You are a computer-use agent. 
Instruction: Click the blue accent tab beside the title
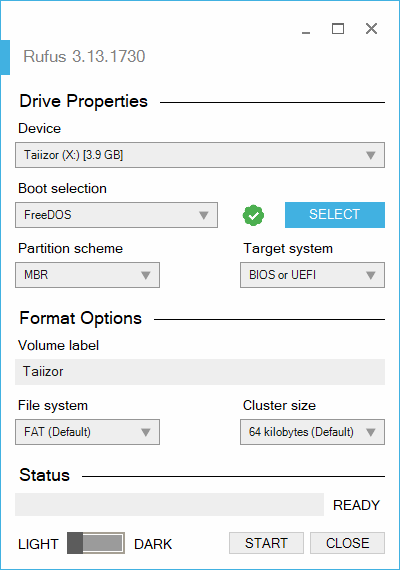pos(5,57)
